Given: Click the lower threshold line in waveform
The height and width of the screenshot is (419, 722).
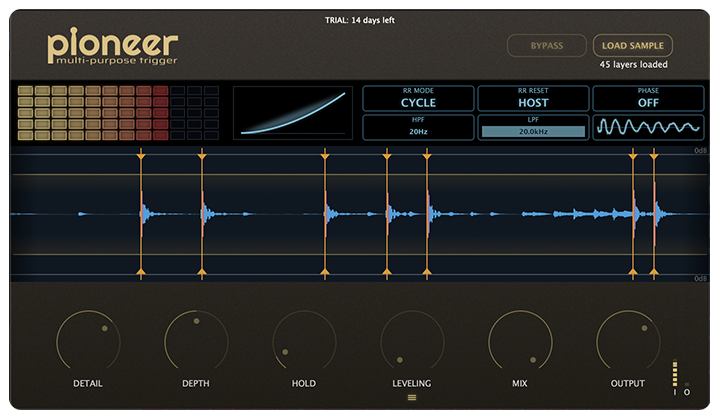Looking at the screenshot, I should click(359, 254).
